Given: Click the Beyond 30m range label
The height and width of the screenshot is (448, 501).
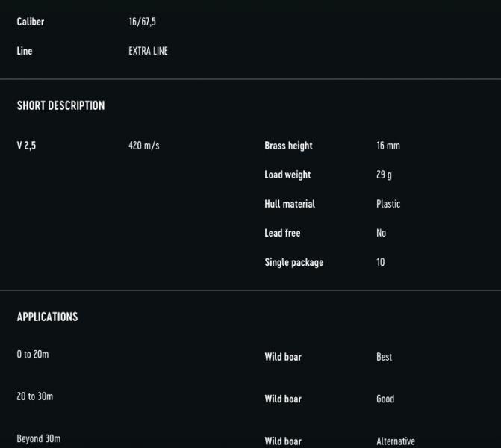Looking at the screenshot, I should 38,438.
